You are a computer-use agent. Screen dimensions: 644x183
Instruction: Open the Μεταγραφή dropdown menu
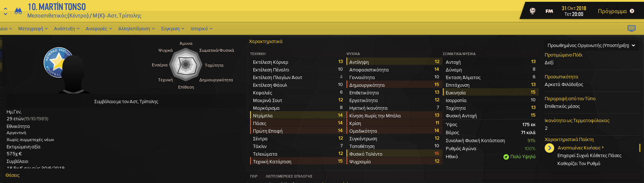point(33,28)
